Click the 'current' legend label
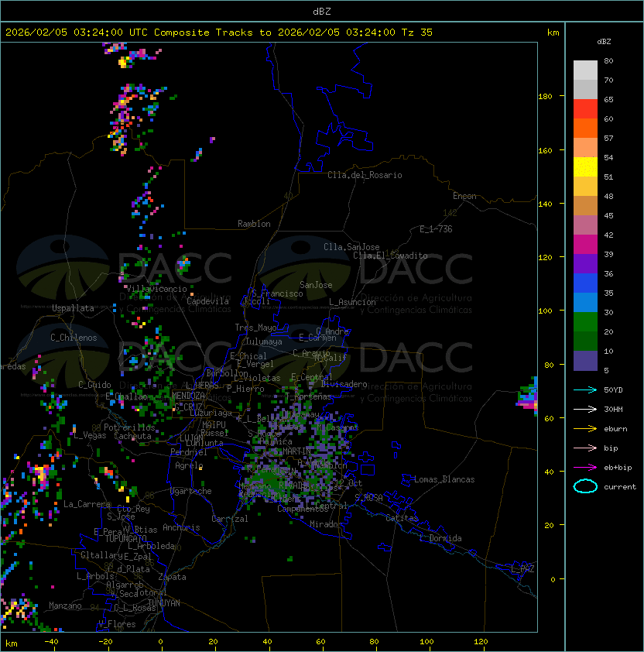The image size is (644, 652). tap(620, 487)
